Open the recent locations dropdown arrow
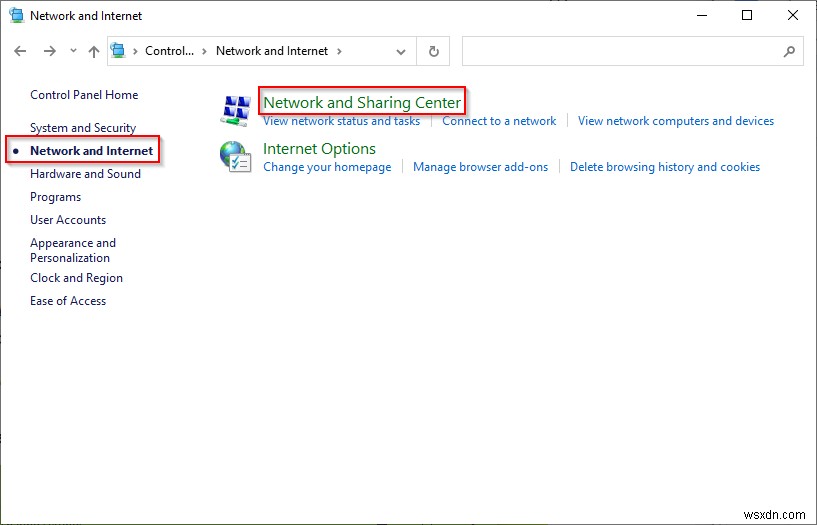 tap(73, 51)
